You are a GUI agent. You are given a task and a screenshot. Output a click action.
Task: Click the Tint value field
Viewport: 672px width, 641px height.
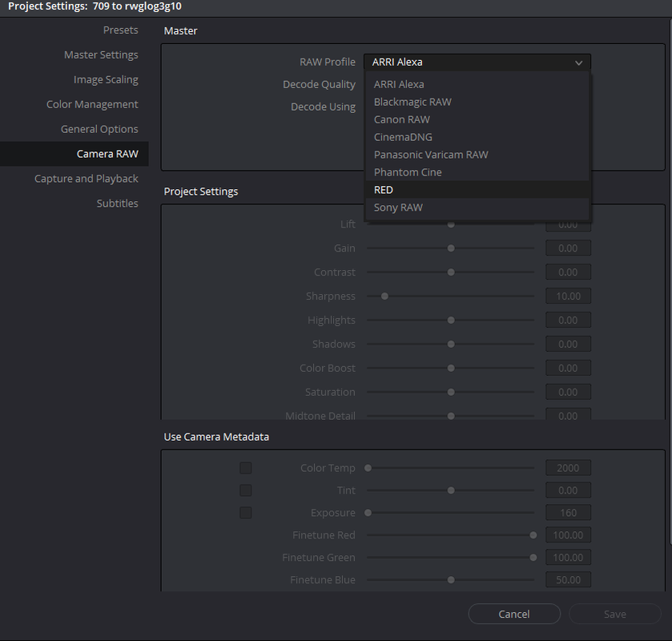point(569,490)
